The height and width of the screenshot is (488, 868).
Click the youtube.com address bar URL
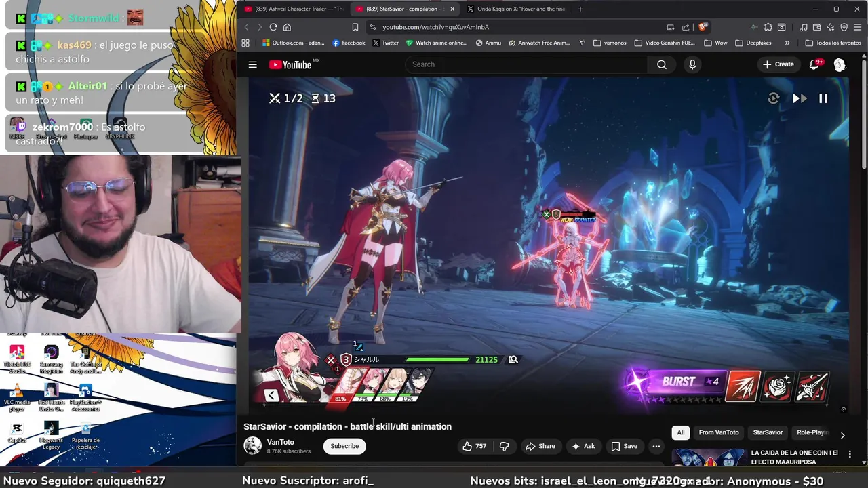coord(435,27)
